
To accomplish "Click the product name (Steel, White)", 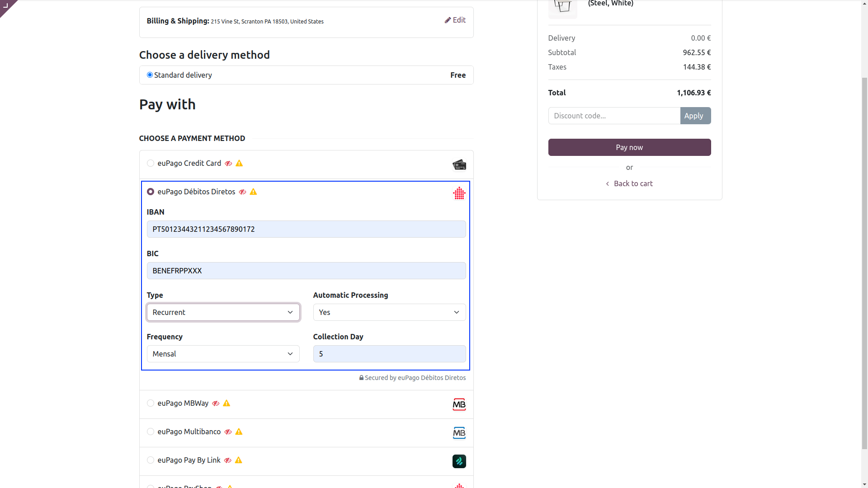I will coord(610,4).
